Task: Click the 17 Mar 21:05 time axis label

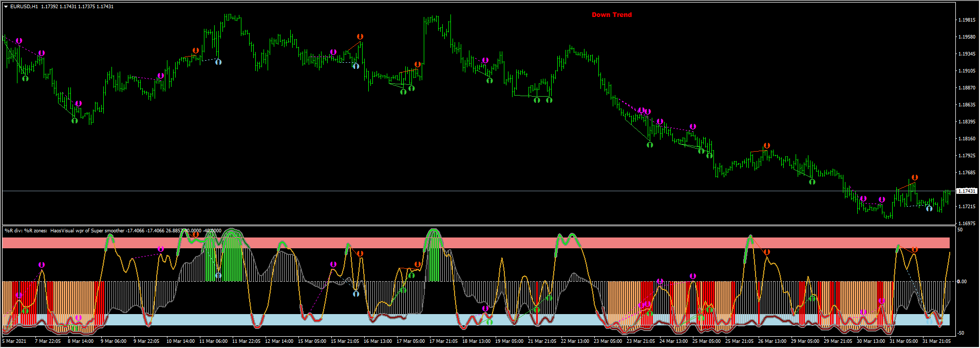Action: [x=443, y=341]
